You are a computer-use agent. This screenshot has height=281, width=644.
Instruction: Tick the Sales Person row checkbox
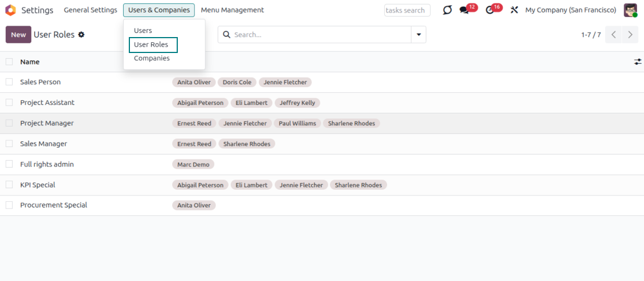click(x=9, y=82)
